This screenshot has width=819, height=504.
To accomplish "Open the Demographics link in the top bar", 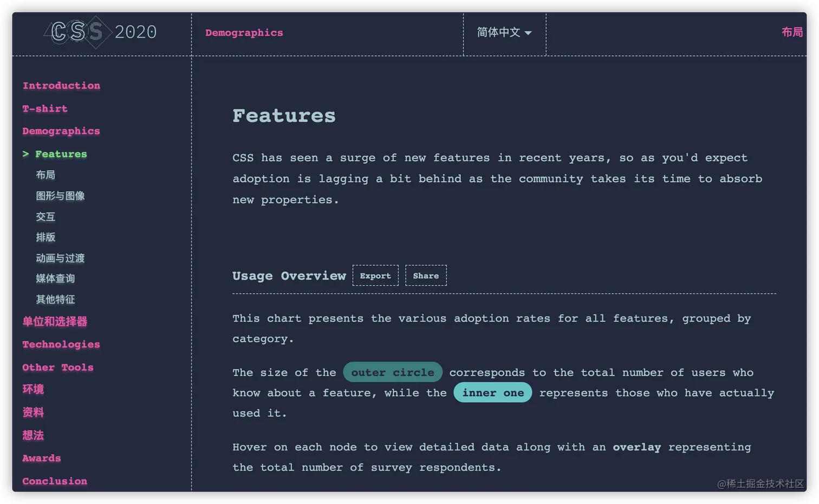I will click(x=244, y=33).
